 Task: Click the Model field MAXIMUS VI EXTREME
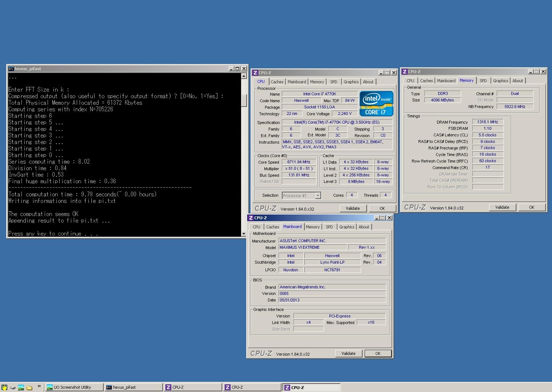pos(313,247)
